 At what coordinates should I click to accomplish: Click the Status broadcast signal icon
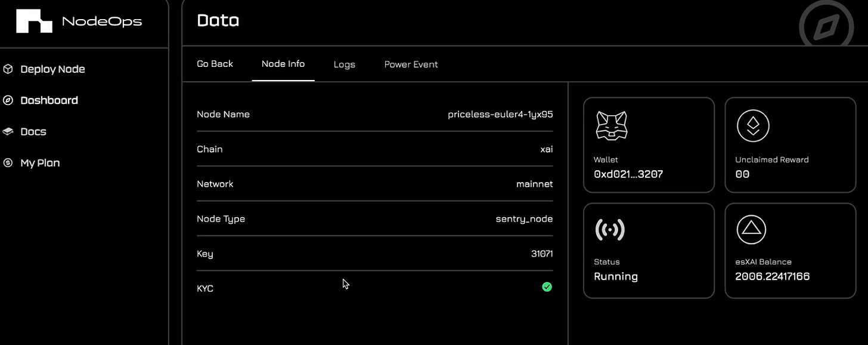[x=610, y=230]
